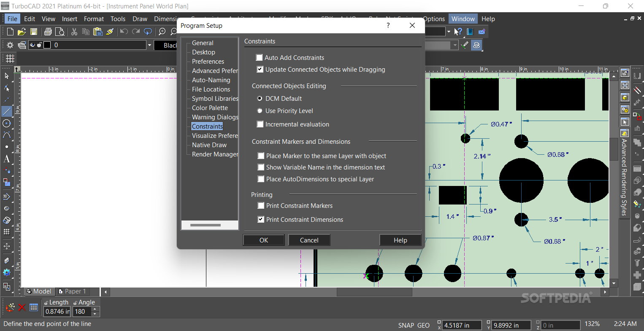Select General in Program Setup list
This screenshot has height=331, width=644.
pyautogui.click(x=203, y=43)
